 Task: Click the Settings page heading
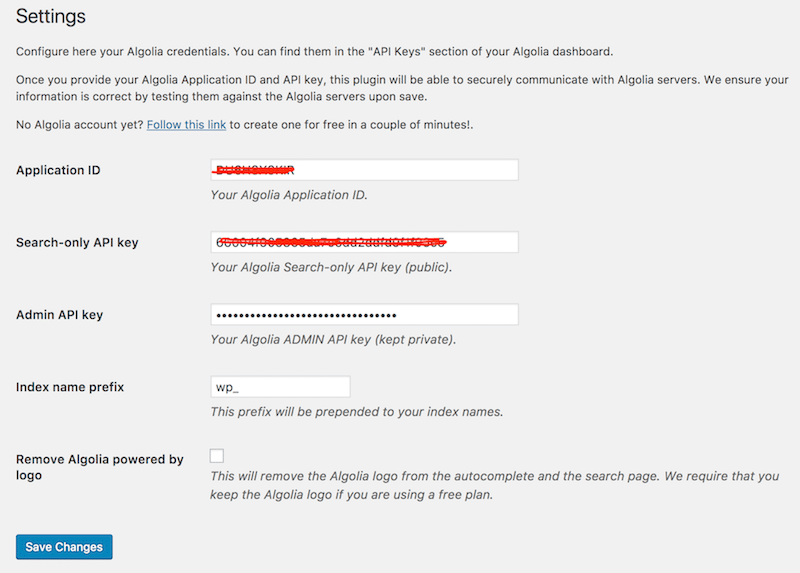[x=51, y=17]
